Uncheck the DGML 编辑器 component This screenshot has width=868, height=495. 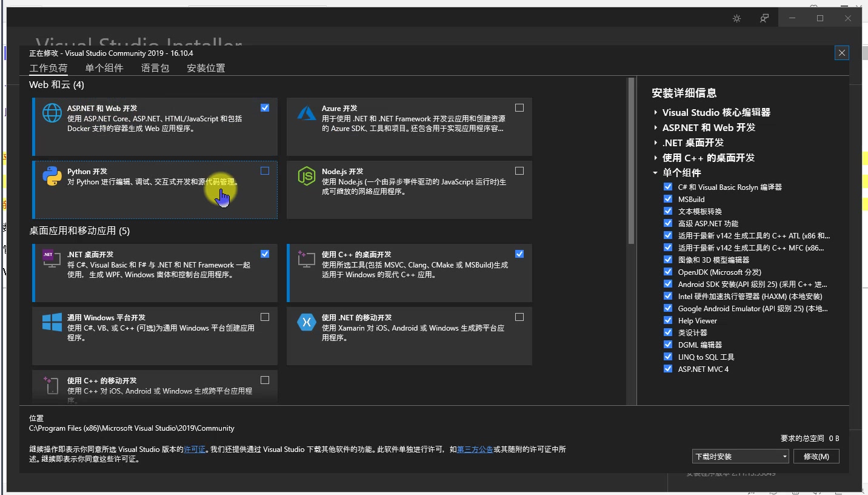coord(668,345)
